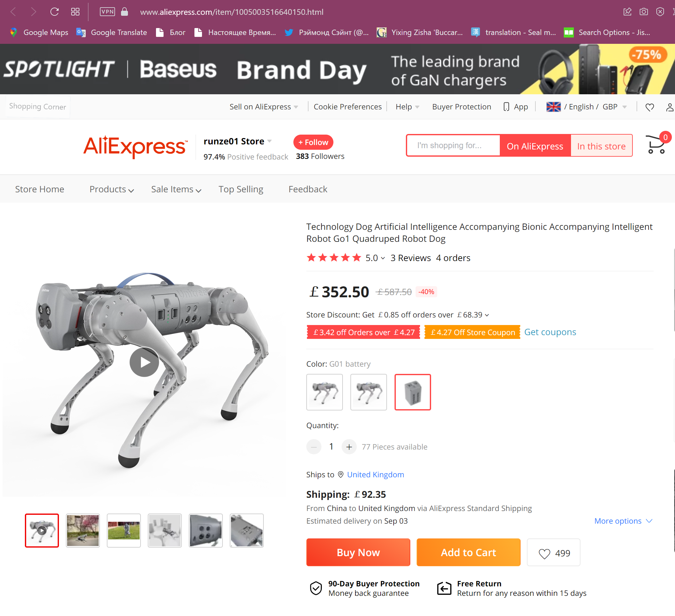Click the VPN badge in address bar

point(107,12)
